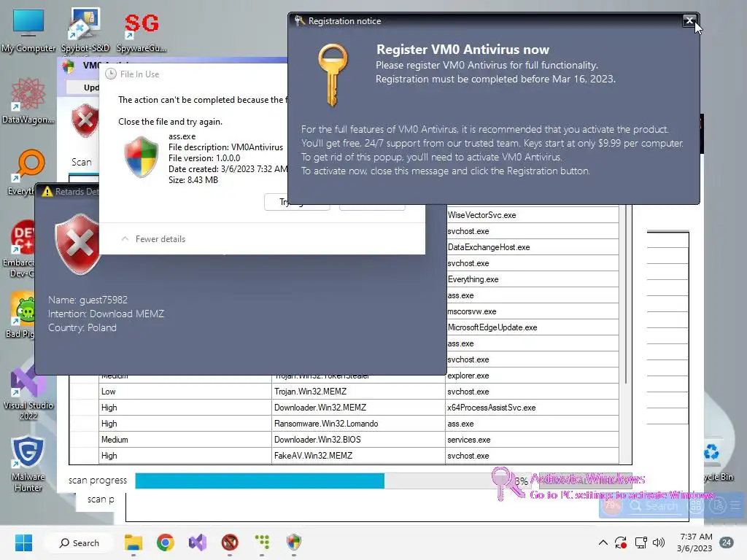Click the scan progress bar
The image size is (747, 560).
332,481
